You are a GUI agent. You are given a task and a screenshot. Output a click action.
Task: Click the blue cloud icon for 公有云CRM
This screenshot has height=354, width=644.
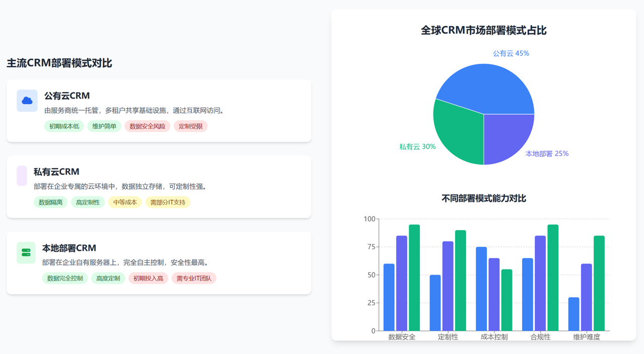[x=27, y=101]
